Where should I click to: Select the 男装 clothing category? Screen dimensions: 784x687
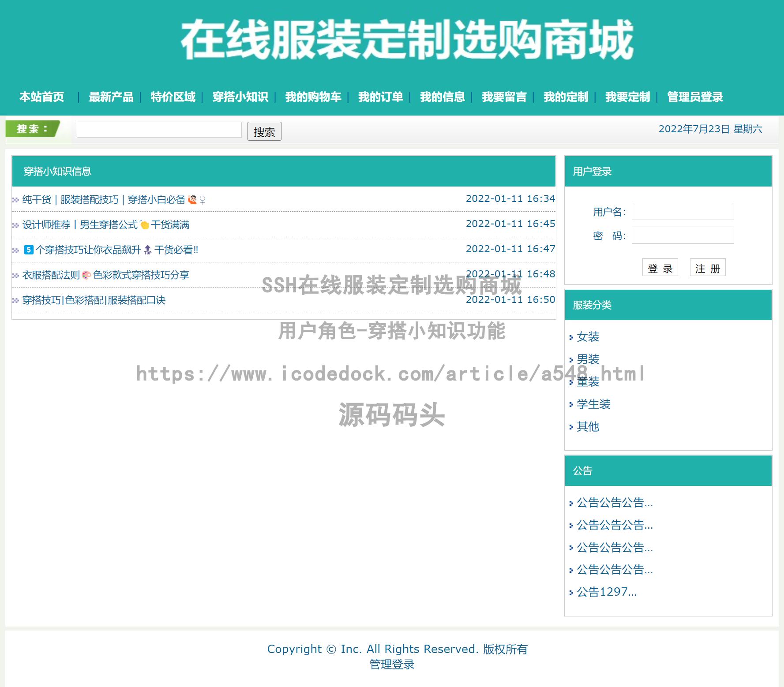[588, 359]
